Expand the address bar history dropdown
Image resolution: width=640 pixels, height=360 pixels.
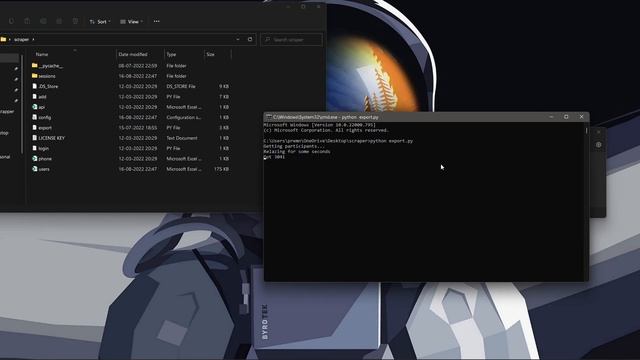(238, 40)
